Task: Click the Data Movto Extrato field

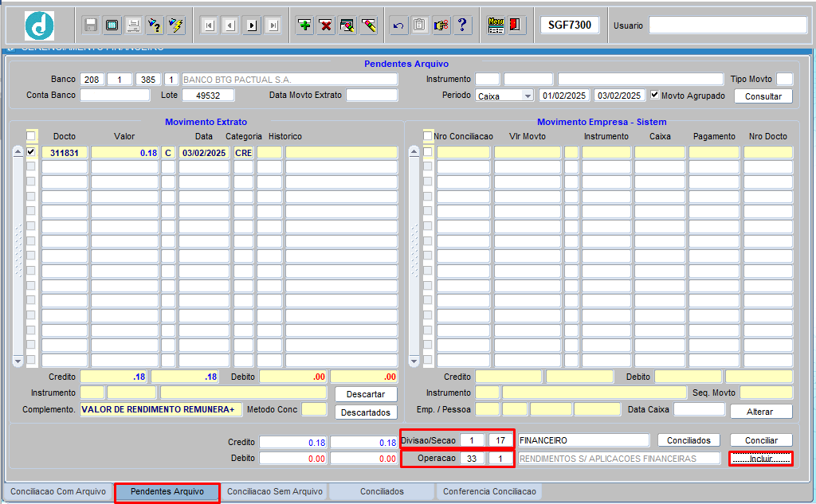Action: [x=371, y=96]
